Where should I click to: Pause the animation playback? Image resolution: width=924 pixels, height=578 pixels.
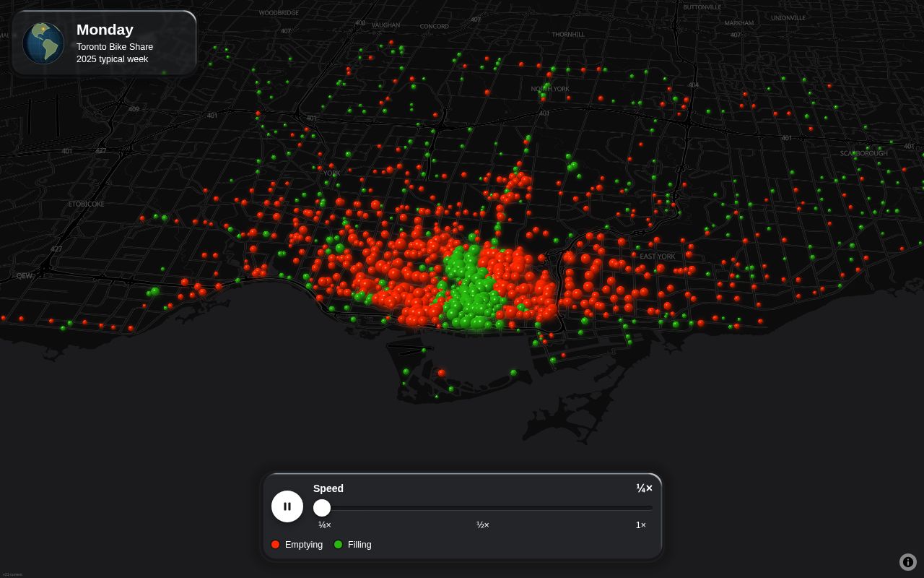[287, 506]
